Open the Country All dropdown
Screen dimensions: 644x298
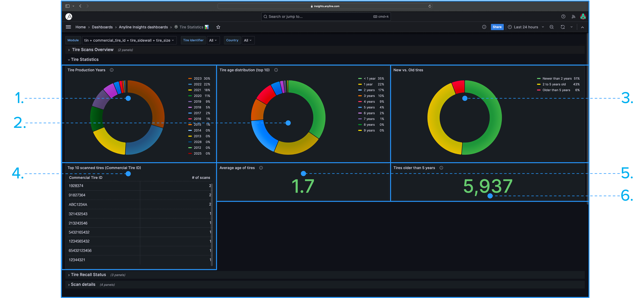[x=248, y=40]
